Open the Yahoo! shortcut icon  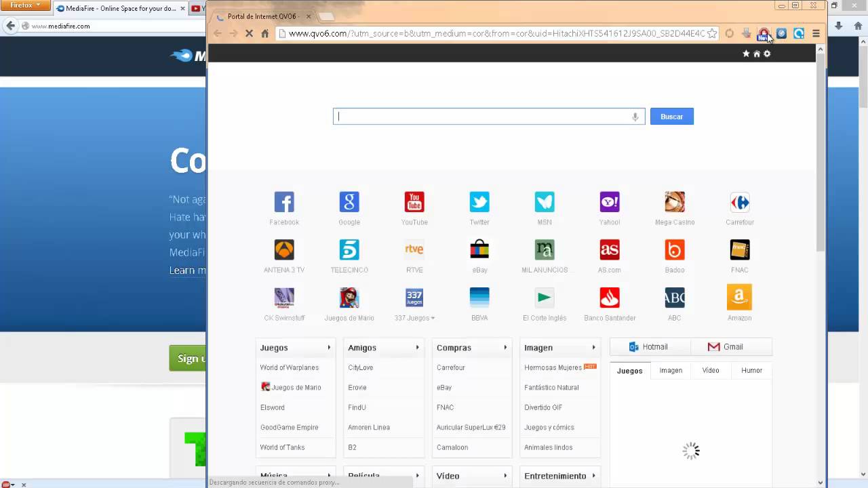point(610,202)
